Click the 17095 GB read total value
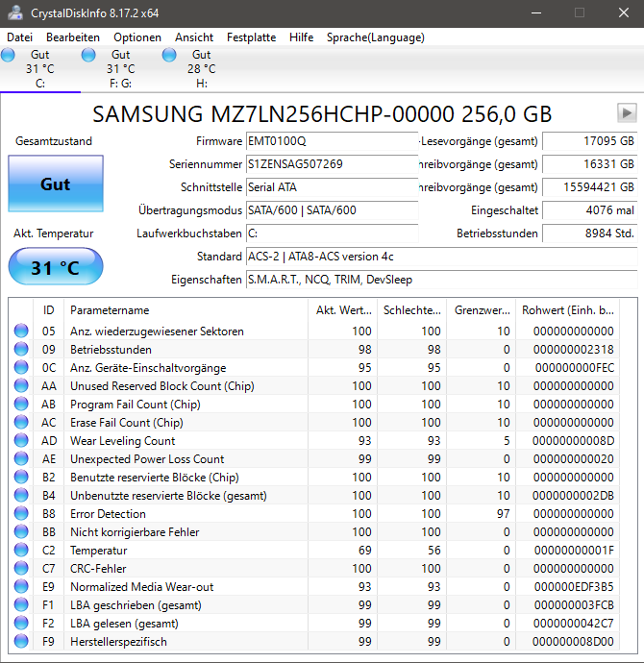644x663 pixels. (589, 141)
